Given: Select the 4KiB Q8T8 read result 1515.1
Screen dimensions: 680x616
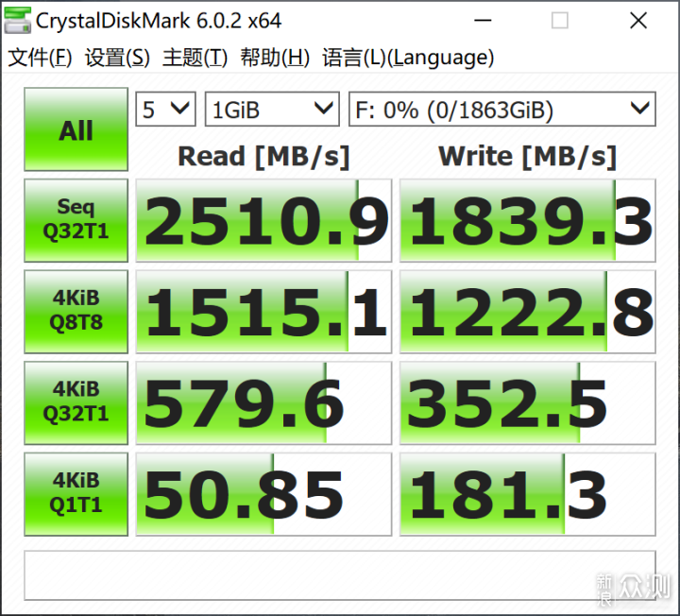Looking at the screenshot, I should (x=263, y=312).
